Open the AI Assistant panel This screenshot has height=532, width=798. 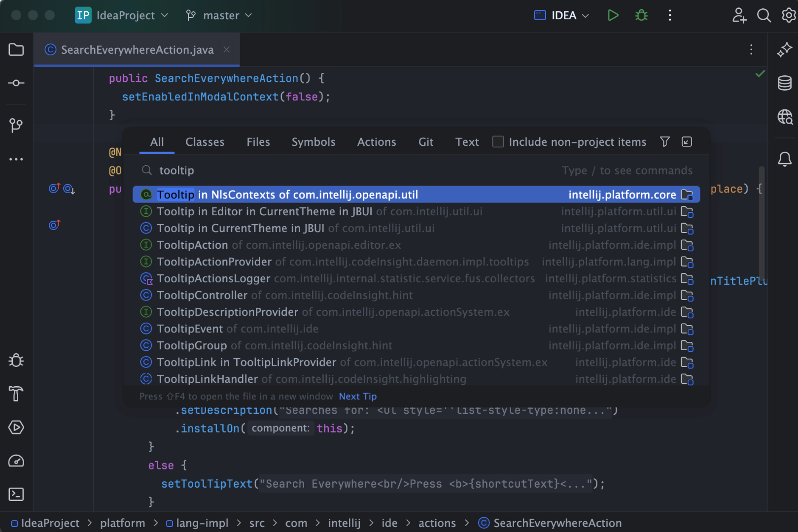[x=785, y=50]
